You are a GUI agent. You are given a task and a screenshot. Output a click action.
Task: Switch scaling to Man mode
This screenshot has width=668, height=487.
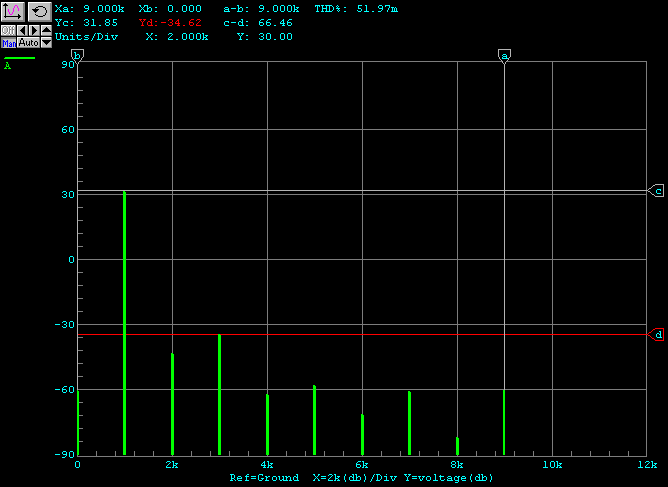click(8, 43)
